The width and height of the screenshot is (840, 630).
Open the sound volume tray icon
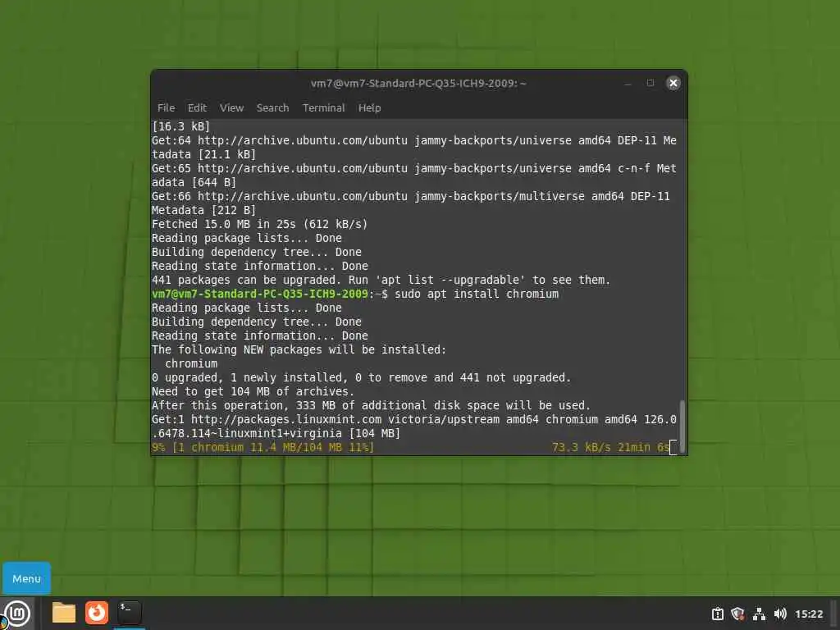coord(780,614)
